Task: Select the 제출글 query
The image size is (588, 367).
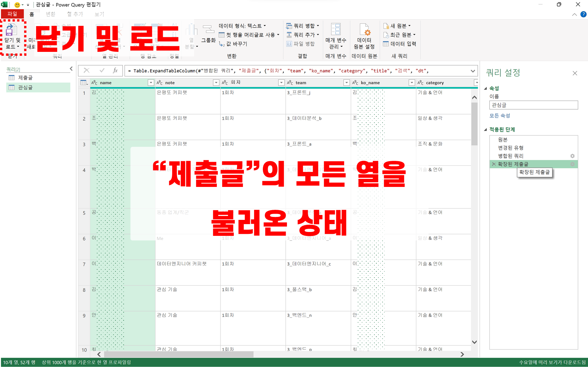Action: [38, 78]
